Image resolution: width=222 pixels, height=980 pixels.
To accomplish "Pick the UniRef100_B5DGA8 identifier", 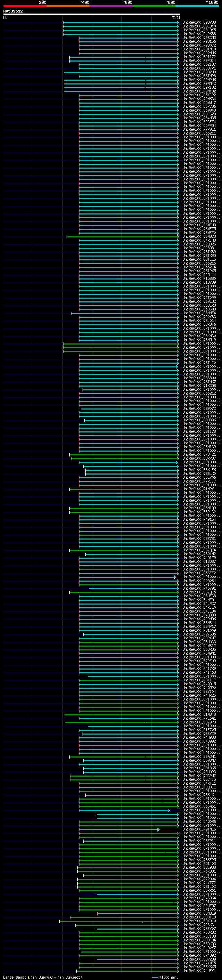I will click(199, 309).
